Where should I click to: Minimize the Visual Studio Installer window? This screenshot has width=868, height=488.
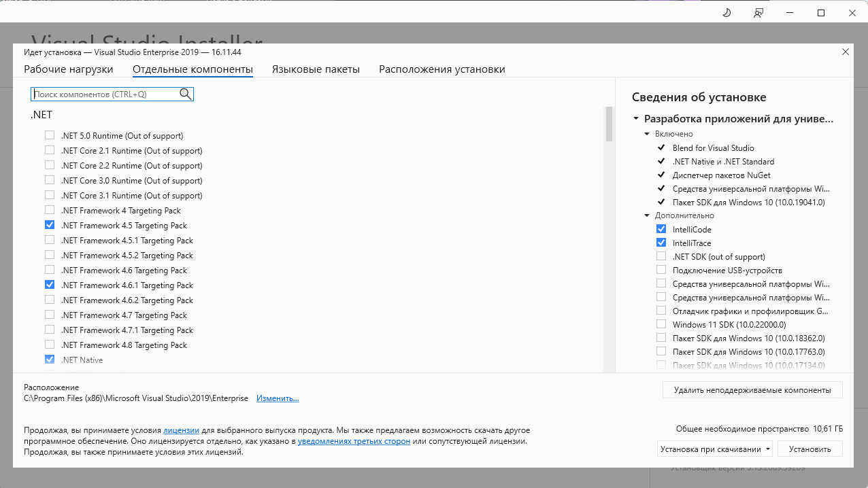point(790,13)
